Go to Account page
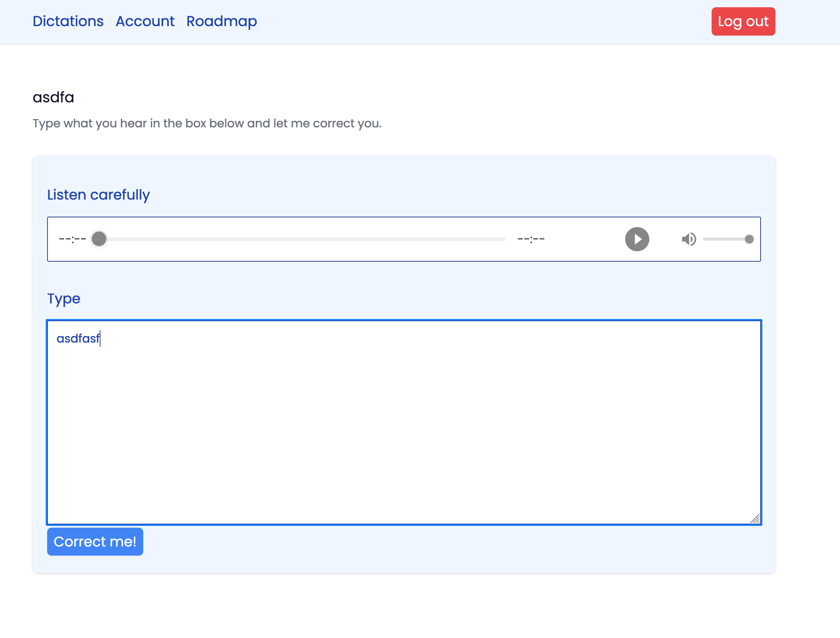840x638 pixels. [x=145, y=21]
